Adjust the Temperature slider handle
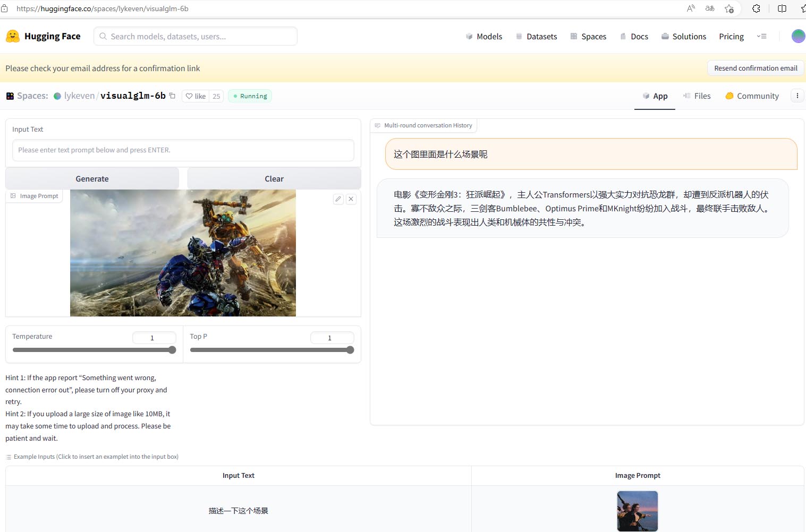Viewport: 806px width, 532px height. [x=172, y=350]
